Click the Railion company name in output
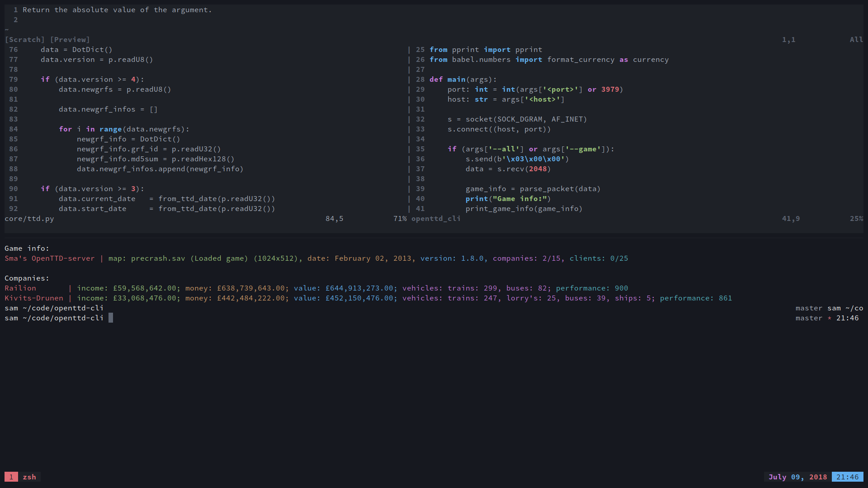The height and width of the screenshot is (488, 868). tap(20, 288)
